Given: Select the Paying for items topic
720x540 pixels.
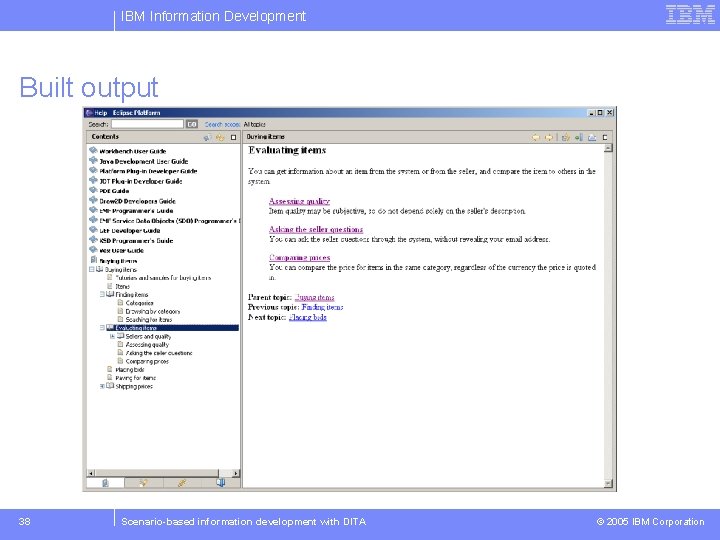Looking at the screenshot, I should pyautogui.click(x=135, y=378).
